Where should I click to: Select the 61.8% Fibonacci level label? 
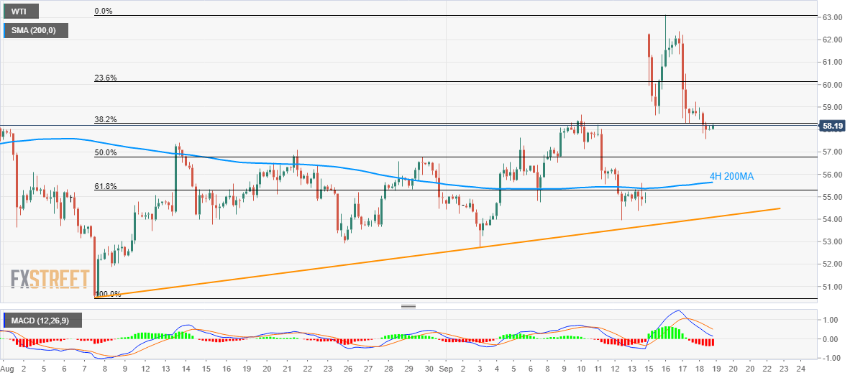[106, 187]
